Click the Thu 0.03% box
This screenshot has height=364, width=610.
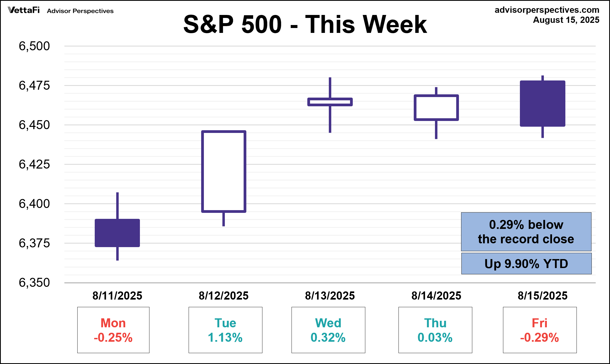click(x=435, y=330)
